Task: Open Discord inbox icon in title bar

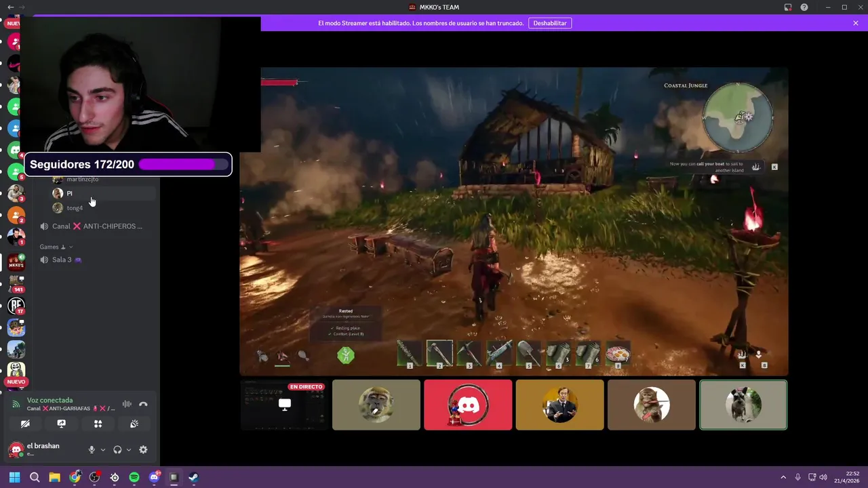Action: click(788, 7)
